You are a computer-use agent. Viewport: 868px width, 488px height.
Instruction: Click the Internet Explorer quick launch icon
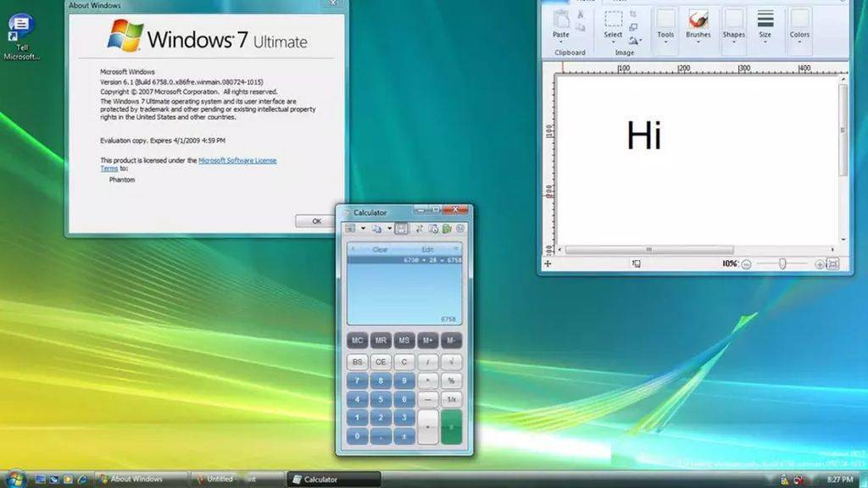click(x=82, y=480)
